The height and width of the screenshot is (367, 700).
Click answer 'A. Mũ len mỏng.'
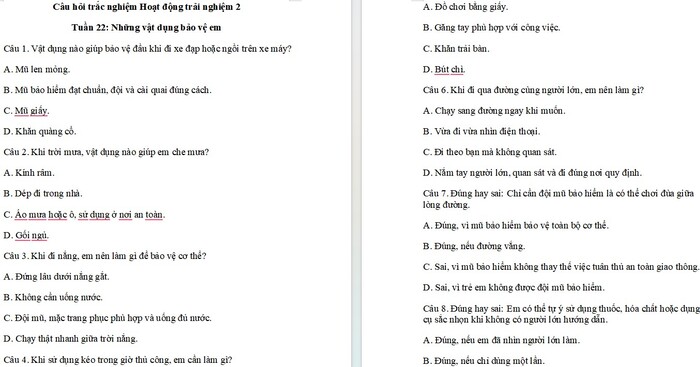pyautogui.click(x=37, y=69)
